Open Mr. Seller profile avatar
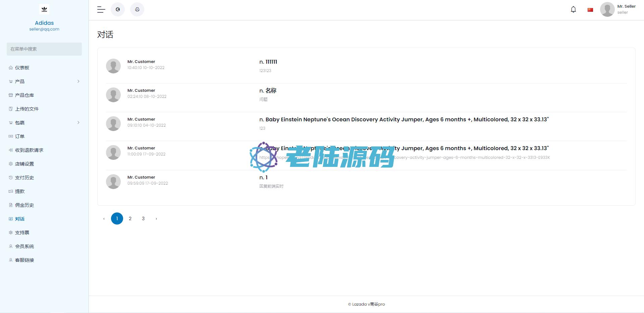 click(607, 9)
